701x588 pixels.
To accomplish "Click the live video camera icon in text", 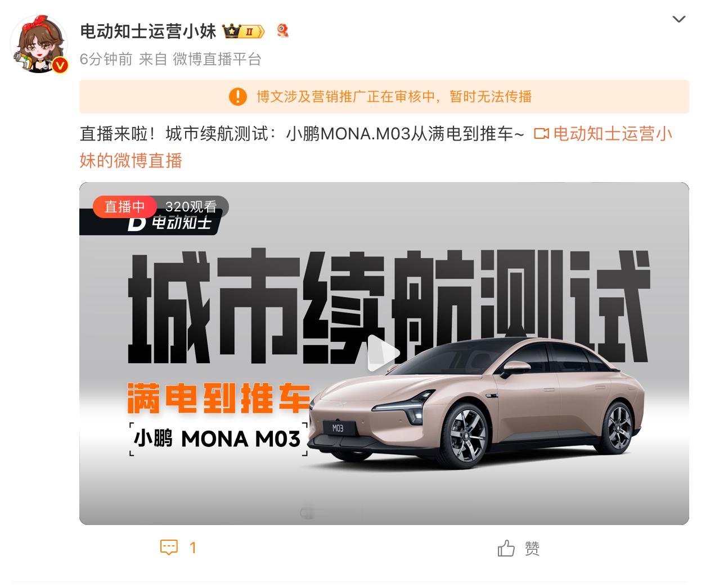I will tap(541, 134).
